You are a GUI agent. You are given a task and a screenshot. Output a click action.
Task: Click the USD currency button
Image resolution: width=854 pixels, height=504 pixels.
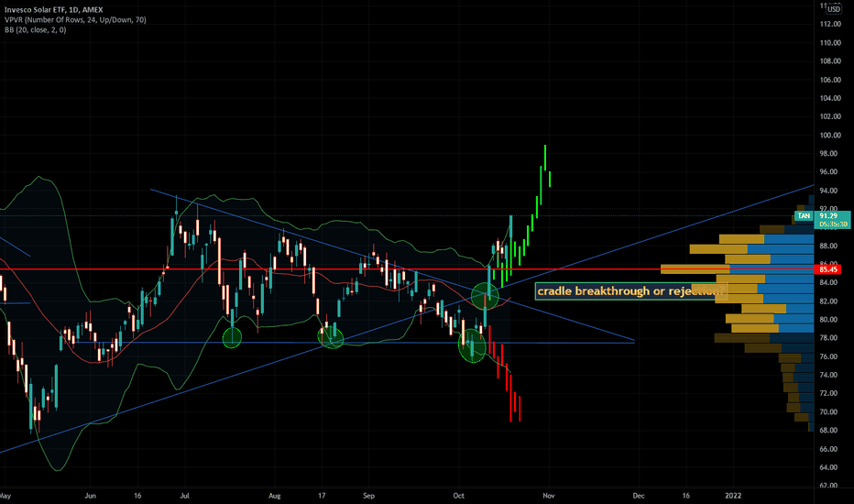tap(834, 9)
